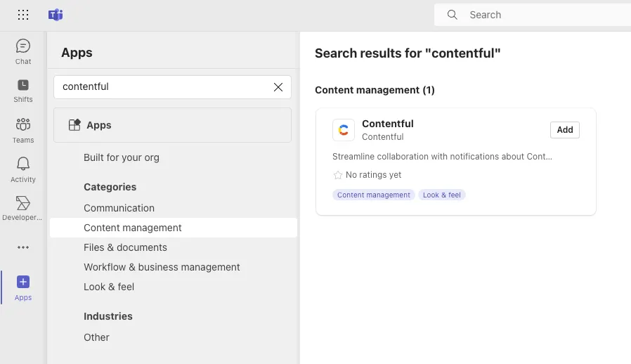Select the Apps section in the sidebar

(x=172, y=125)
